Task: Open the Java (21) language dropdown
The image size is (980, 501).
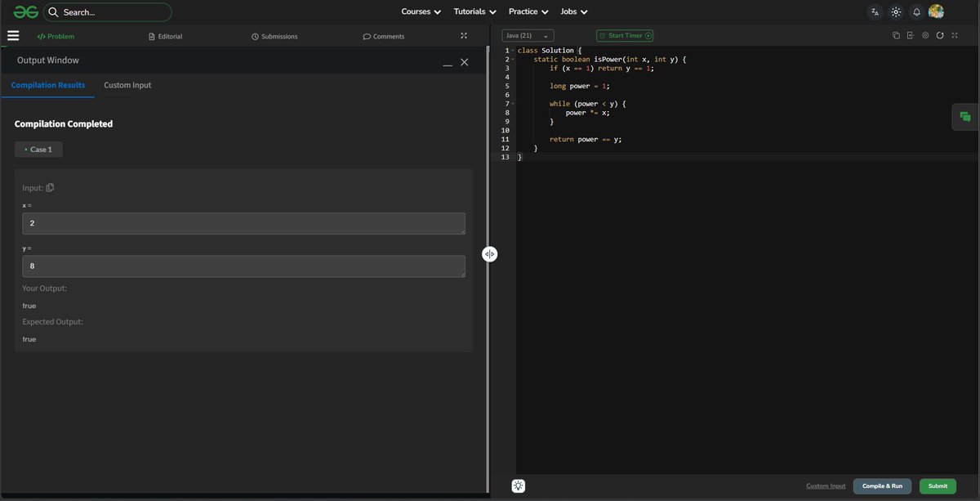Action: click(528, 36)
